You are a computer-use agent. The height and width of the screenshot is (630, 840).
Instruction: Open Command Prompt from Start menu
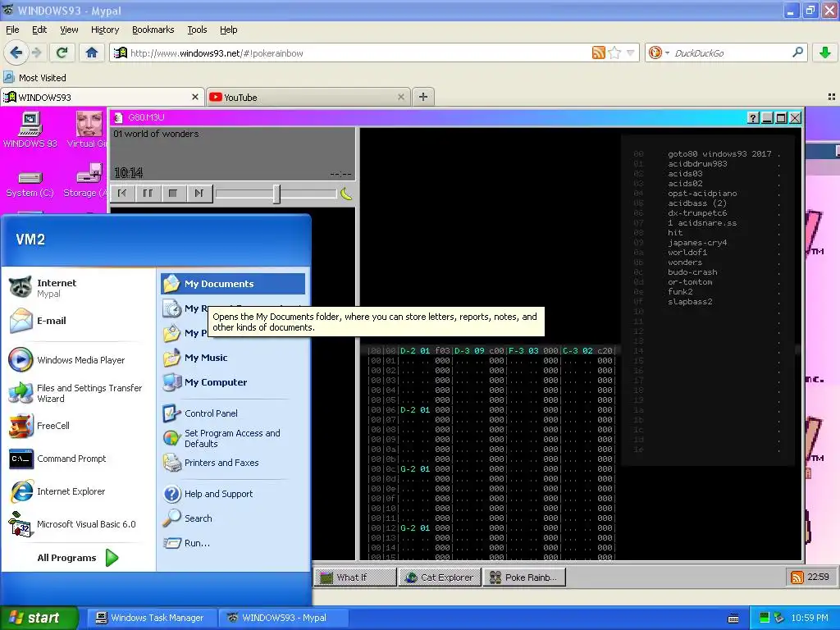pos(78,459)
